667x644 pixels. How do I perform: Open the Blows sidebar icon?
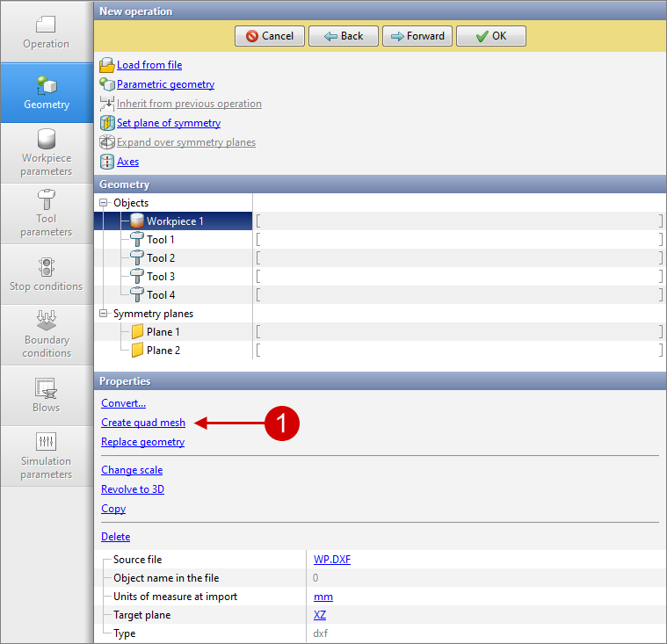[x=46, y=387]
